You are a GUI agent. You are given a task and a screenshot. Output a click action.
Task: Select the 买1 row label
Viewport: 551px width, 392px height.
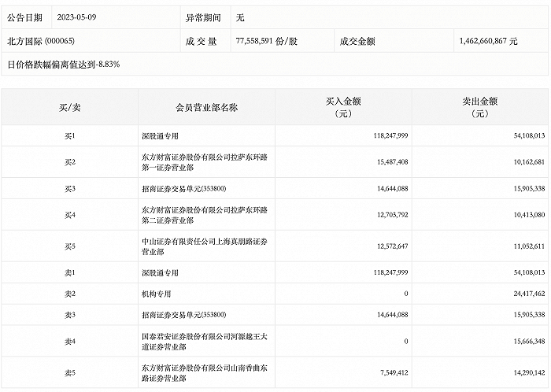[x=68, y=136]
